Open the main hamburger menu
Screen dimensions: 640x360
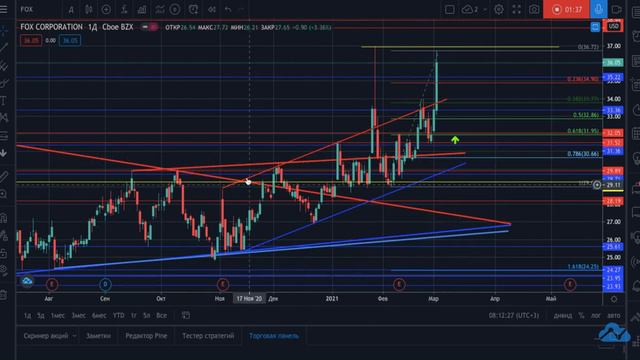4,9
